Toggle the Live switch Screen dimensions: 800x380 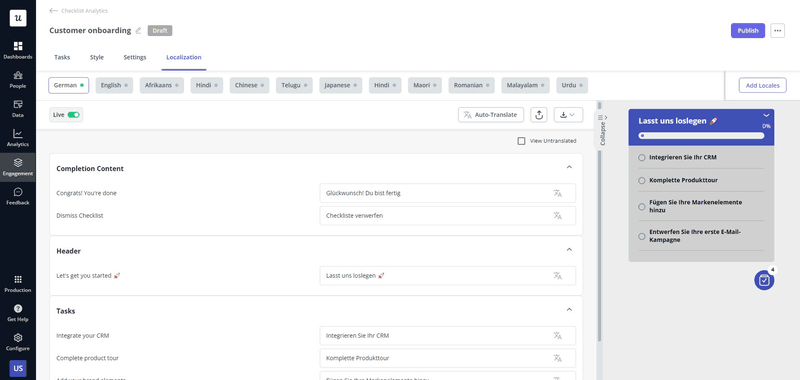point(73,115)
